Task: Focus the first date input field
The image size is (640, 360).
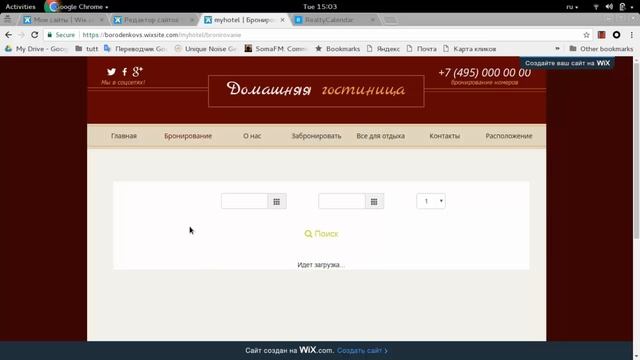Action: point(244,202)
